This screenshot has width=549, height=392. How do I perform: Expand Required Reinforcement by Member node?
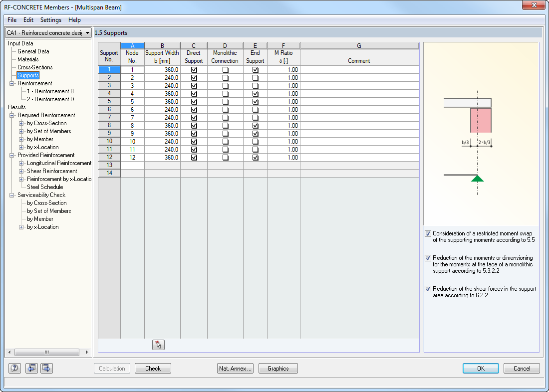pyautogui.click(x=21, y=139)
